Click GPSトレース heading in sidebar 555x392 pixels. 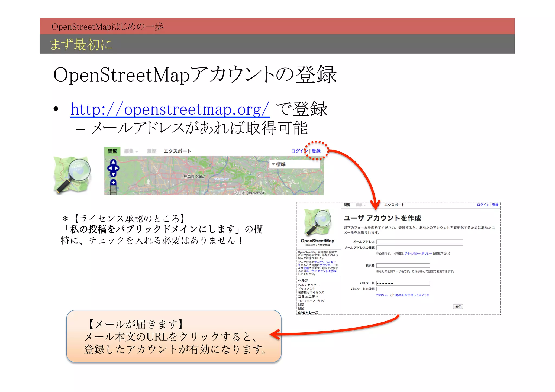308,313
